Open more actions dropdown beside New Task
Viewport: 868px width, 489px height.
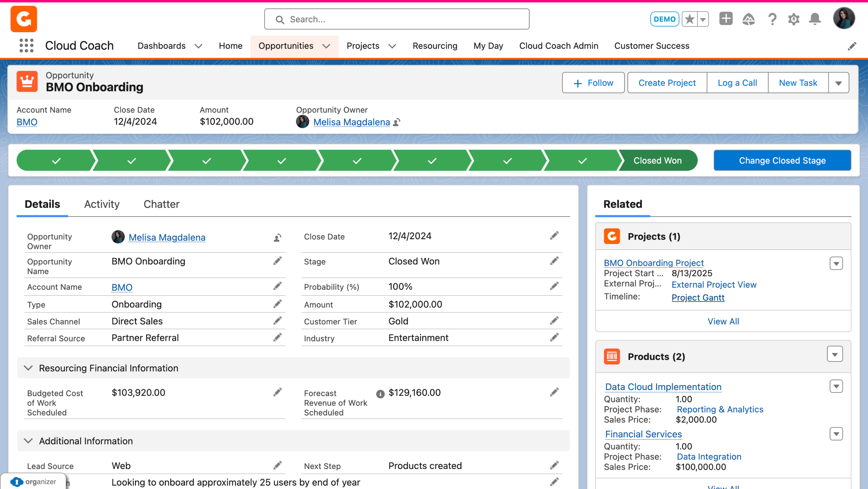838,83
